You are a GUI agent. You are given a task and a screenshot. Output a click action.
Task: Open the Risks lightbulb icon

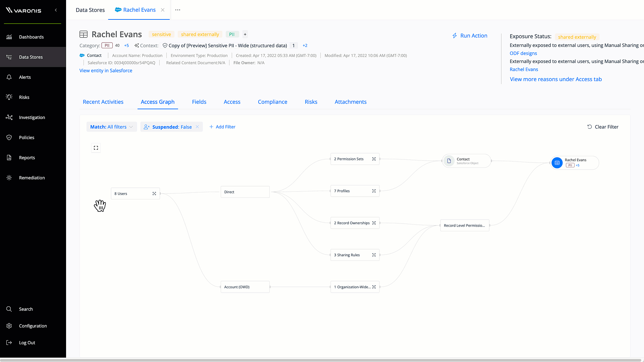coord(9,97)
